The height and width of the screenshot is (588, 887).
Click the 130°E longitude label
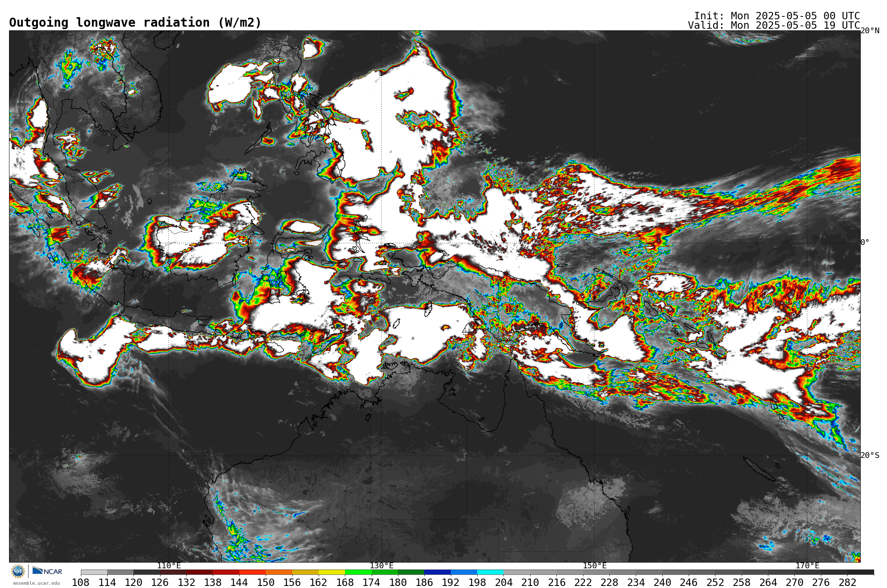(x=381, y=566)
